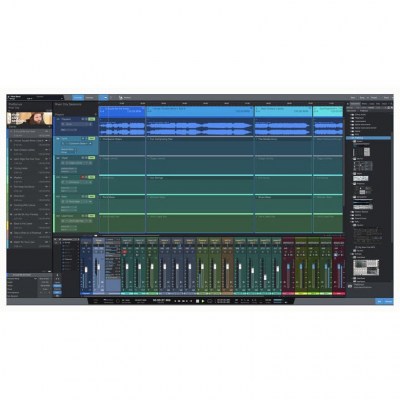
Task: Select the cyan fourth song clip
Action: 328,112
